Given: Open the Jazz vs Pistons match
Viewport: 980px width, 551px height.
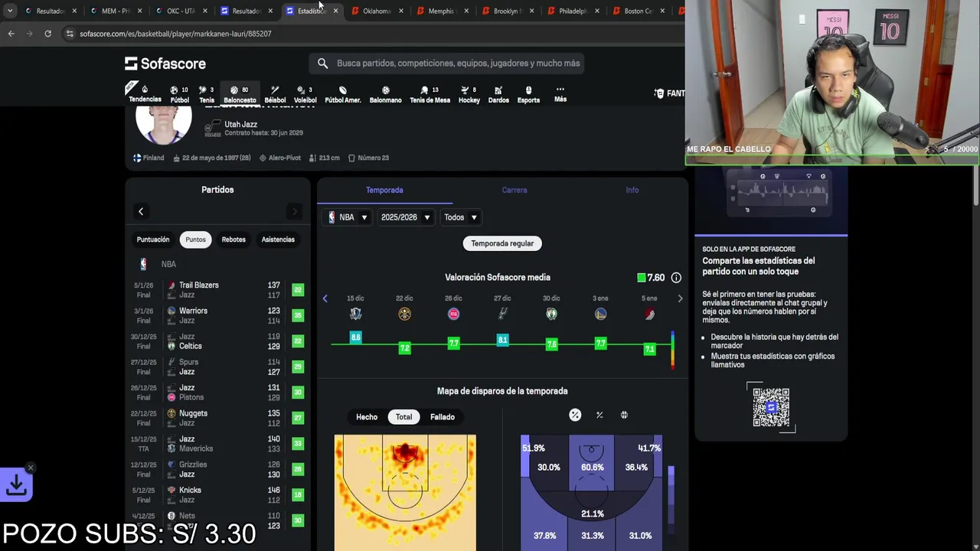Looking at the screenshot, I should coord(218,393).
